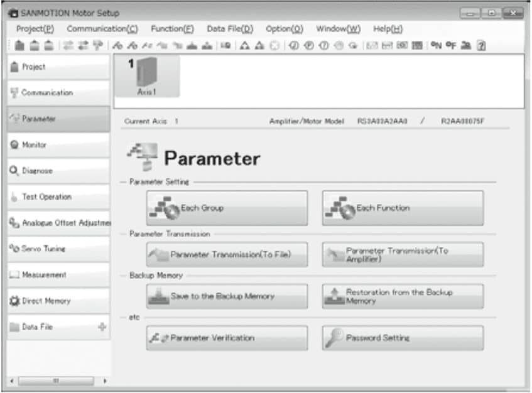Open the Help(H) menu
Image resolution: width=532 pixels, height=393 pixels.
[x=388, y=29]
